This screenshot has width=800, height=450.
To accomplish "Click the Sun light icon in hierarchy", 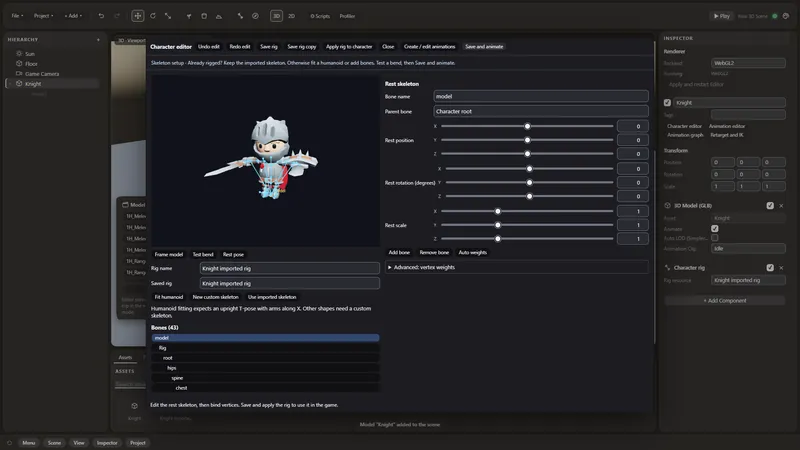I will [x=19, y=54].
